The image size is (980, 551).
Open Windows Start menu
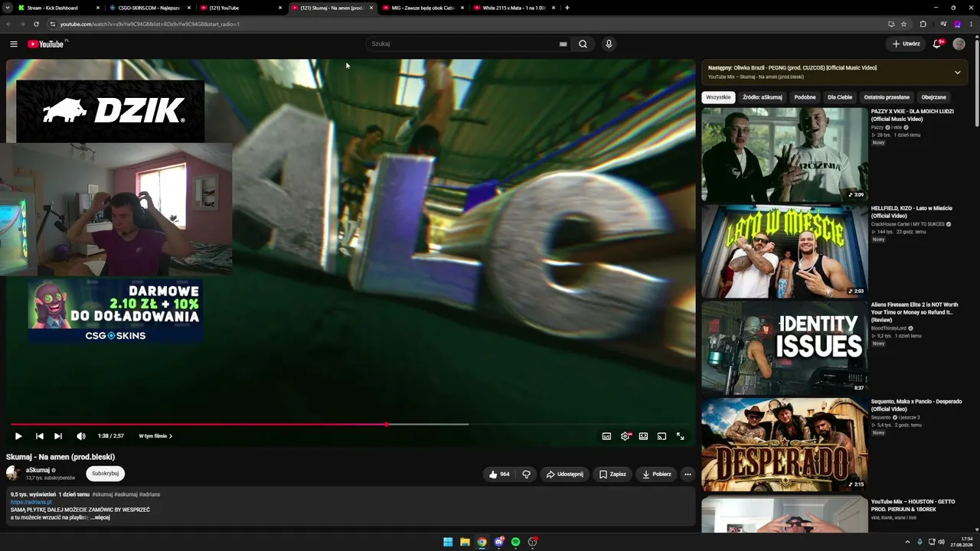click(448, 542)
